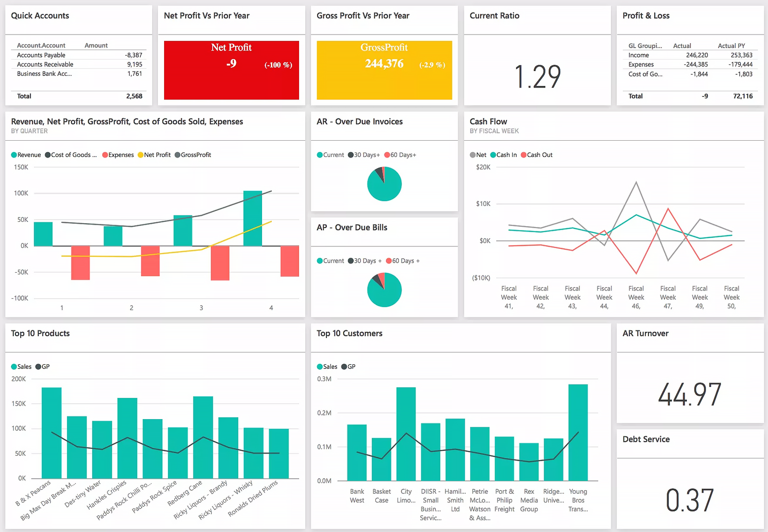Click the AR Over Due Invoices pie chart

[384, 184]
